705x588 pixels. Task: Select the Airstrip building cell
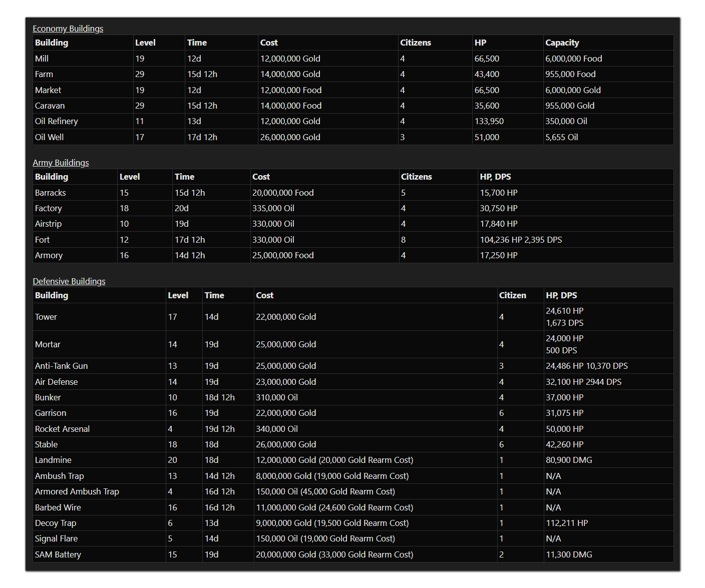coord(75,224)
